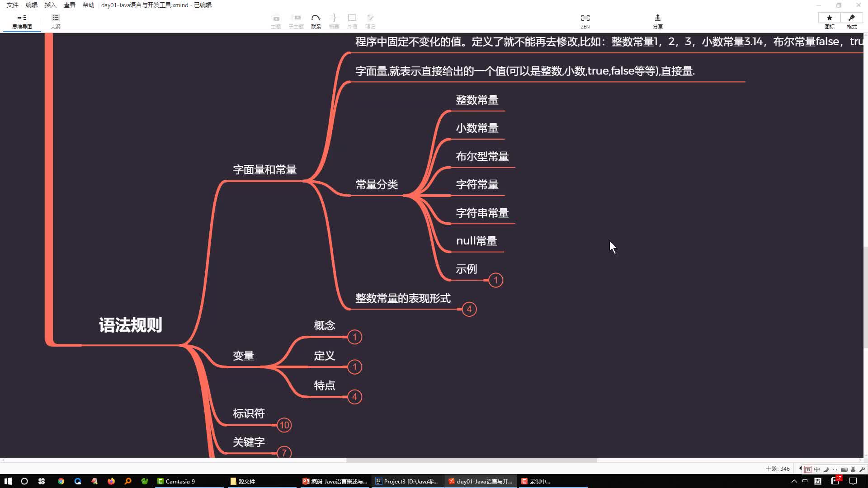Click the 主题: 346 topic count
The image size is (868, 488).
(778, 469)
